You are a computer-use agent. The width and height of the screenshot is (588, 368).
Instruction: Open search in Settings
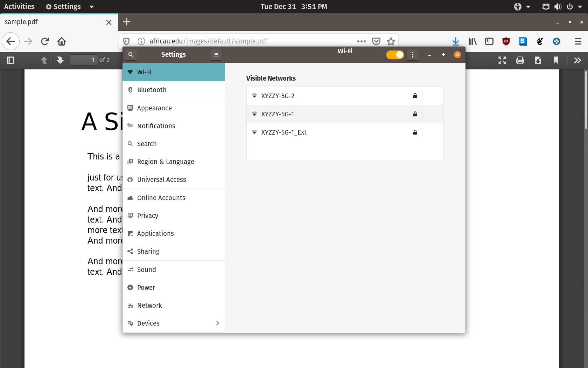pos(131,55)
